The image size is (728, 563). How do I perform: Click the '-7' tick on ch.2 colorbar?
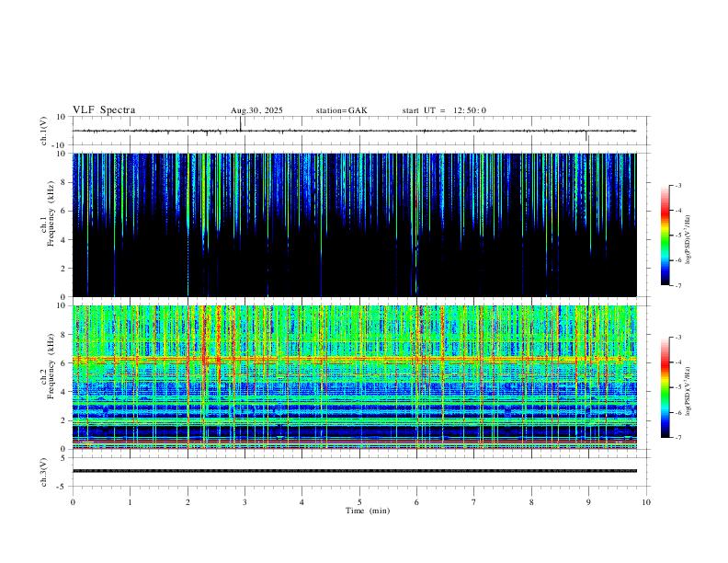(677, 437)
